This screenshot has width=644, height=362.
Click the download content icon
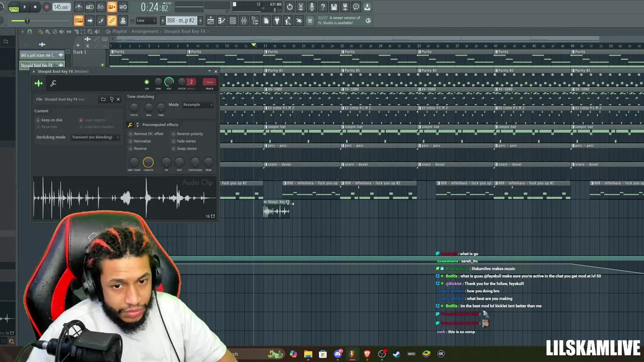(367, 7)
